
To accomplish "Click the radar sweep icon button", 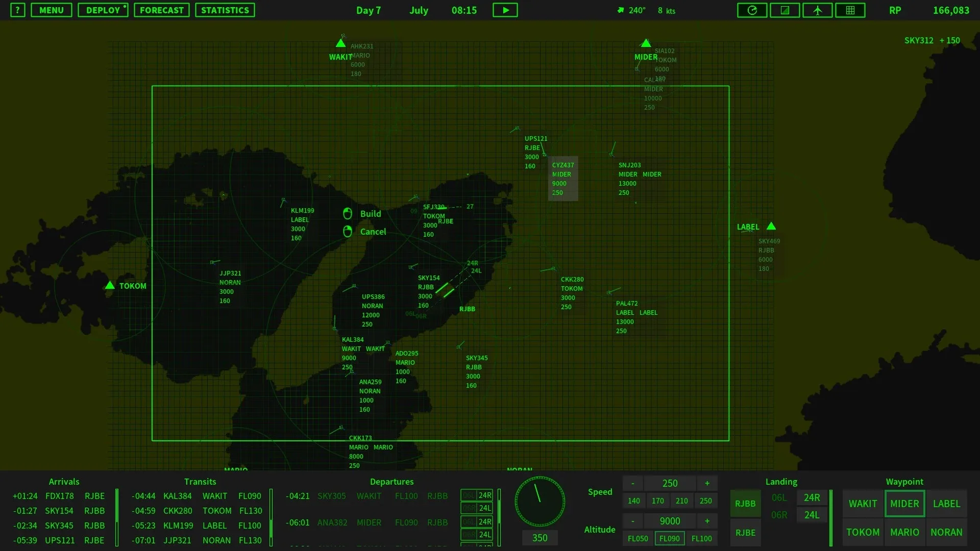I will point(752,10).
